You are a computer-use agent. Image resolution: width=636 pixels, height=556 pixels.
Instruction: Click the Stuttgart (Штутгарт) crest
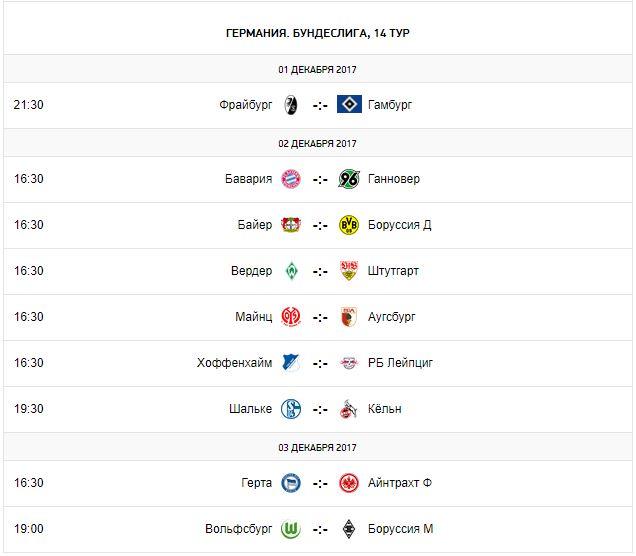[x=349, y=271]
